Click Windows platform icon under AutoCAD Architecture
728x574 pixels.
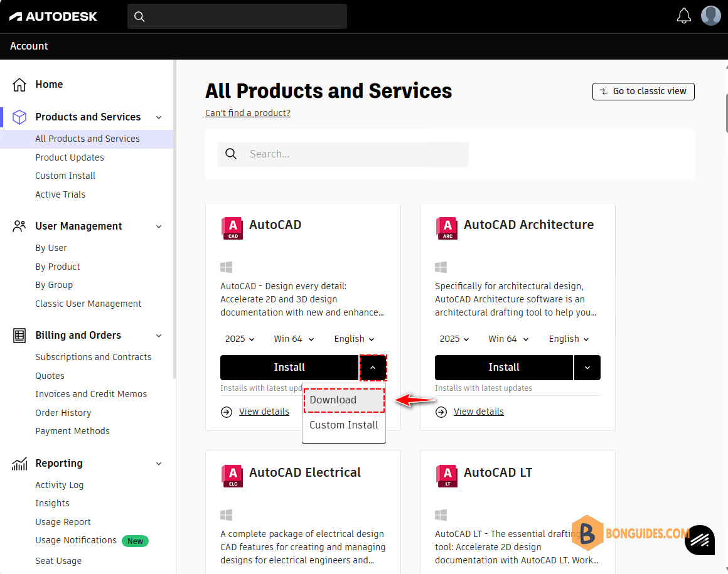(x=441, y=267)
